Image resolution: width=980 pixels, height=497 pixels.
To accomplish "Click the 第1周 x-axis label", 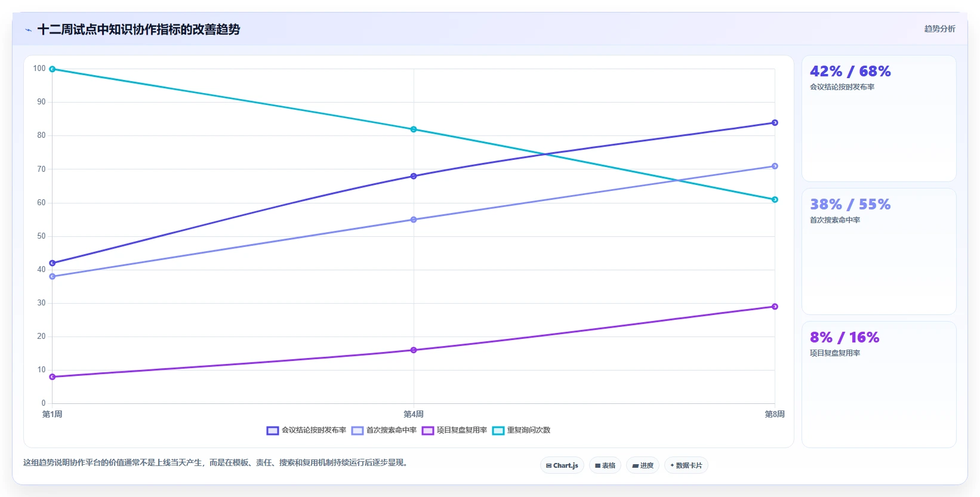I will pyautogui.click(x=53, y=414).
